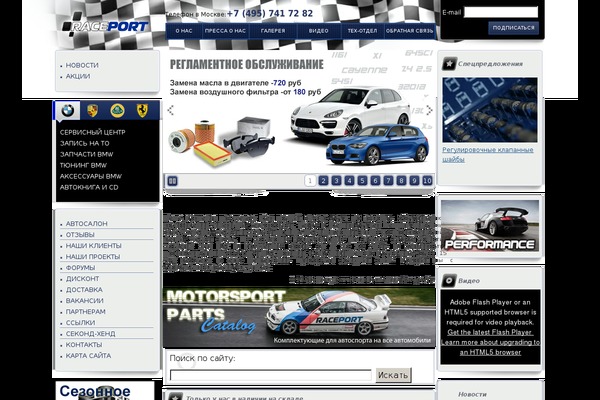Image resolution: width=600 pixels, height=400 pixels.
Task: Open the КАРТА САЙТА sidebar link
Action: click(88, 356)
